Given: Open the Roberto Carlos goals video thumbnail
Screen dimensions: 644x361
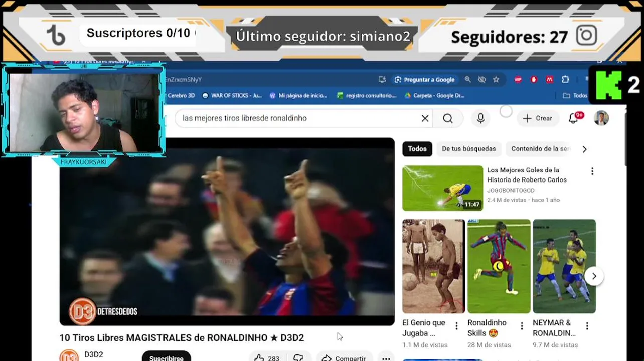Looking at the screenshot, I should click(x=442, y=188).
